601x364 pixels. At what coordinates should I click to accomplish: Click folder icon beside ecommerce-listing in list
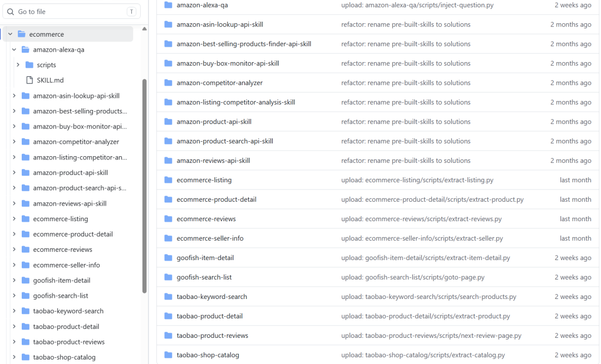point(168,180)
